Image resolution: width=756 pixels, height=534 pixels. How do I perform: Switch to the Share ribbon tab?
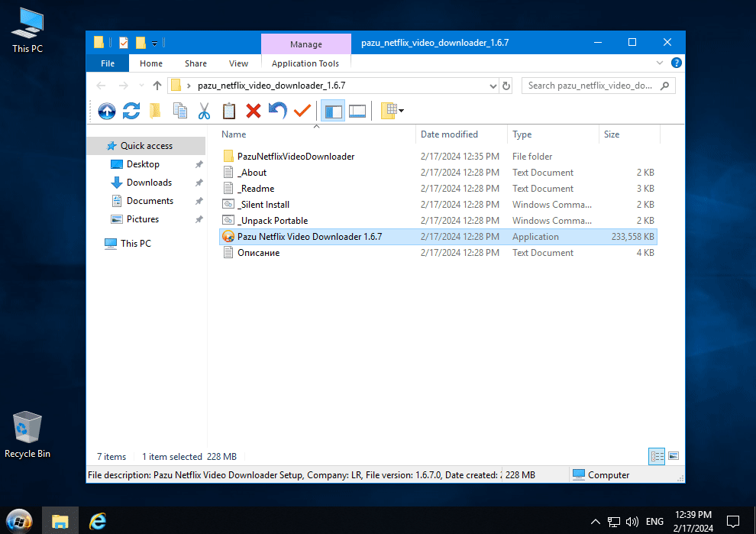click(x=195, y=63)
